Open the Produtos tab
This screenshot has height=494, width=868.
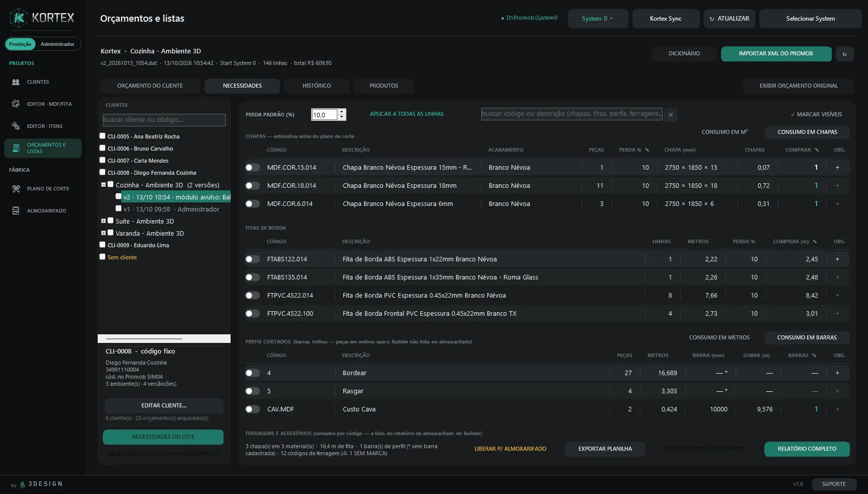384,86
